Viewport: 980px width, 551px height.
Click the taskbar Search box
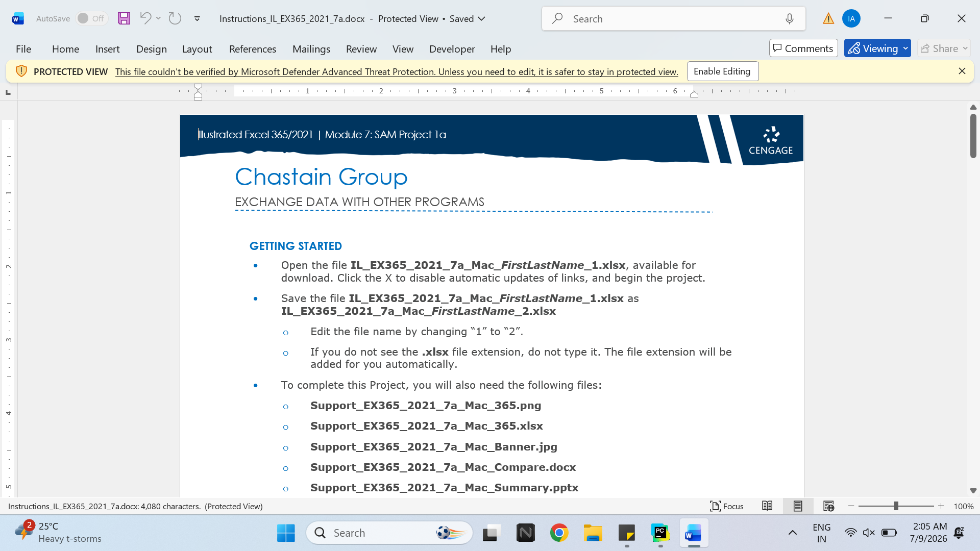(389, 533)
